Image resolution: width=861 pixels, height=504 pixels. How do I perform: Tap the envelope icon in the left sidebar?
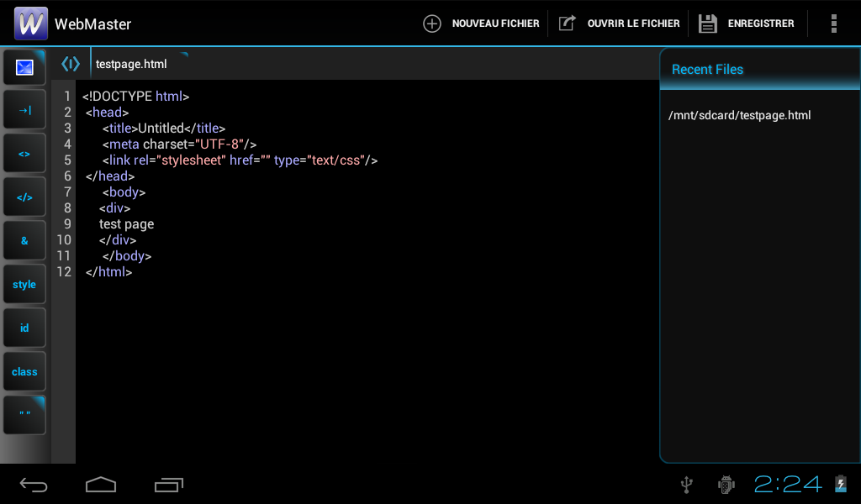click(x=24, y=67)
